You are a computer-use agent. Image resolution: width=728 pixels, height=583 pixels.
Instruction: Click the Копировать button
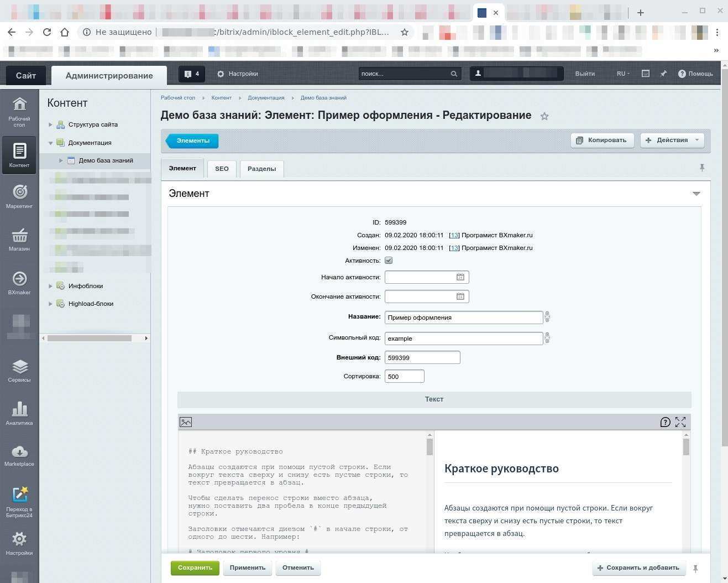click(x=602, y=140)
